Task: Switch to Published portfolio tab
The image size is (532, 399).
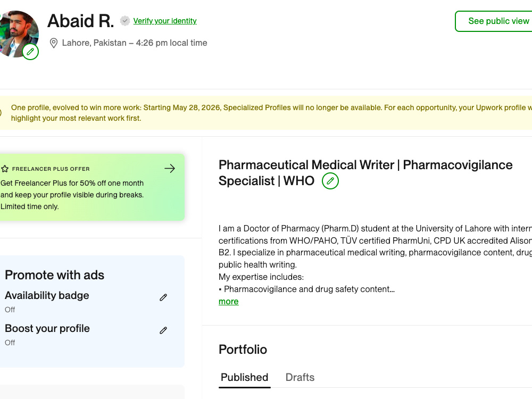Action: pos(244,377)
